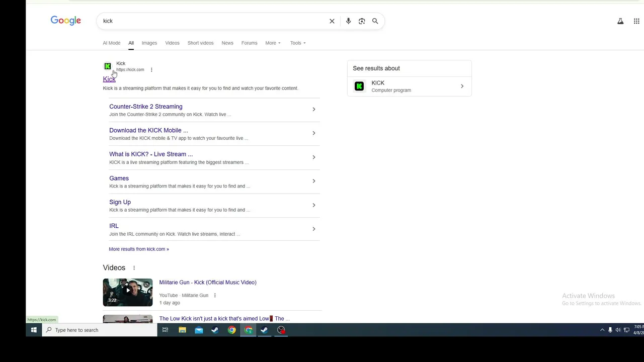Expand the More search filters dropdown

[x=273, y=43]
